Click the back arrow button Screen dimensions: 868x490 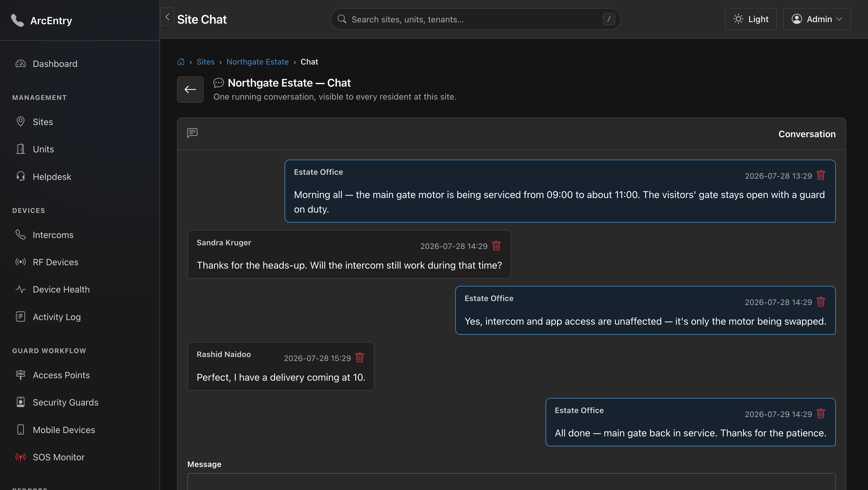coord(190,89)
